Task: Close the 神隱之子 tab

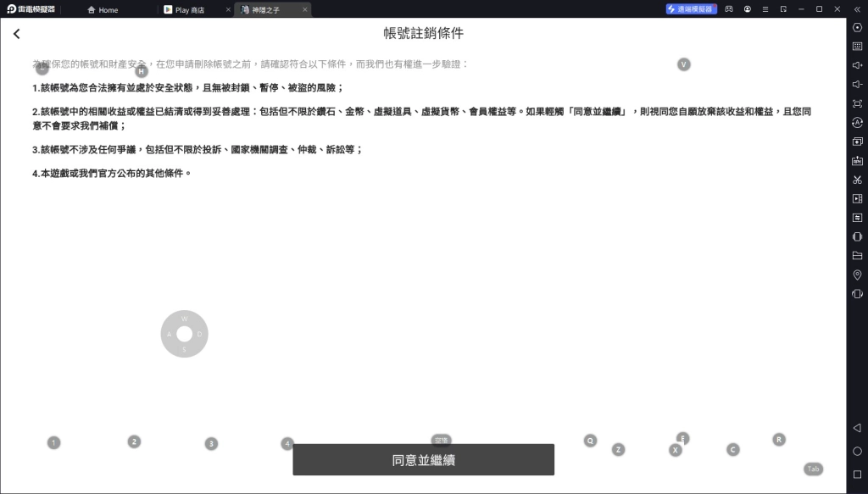Action: click(305, 9)
